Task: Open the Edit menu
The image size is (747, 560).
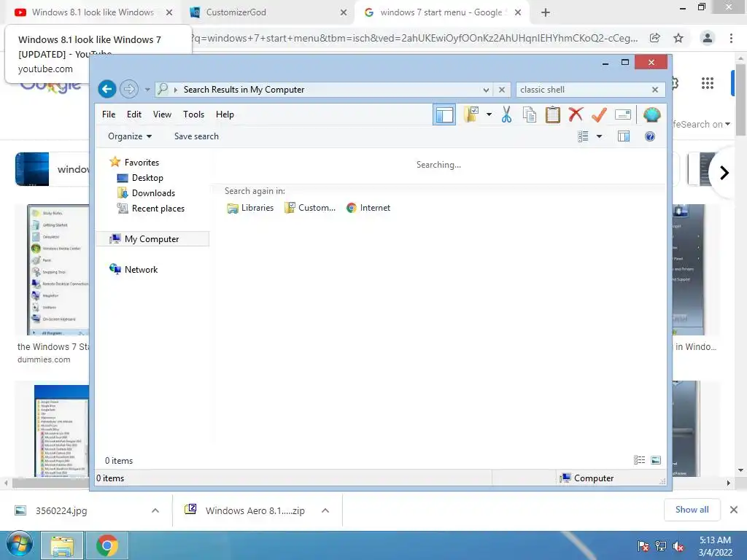Action: (134, 114)
